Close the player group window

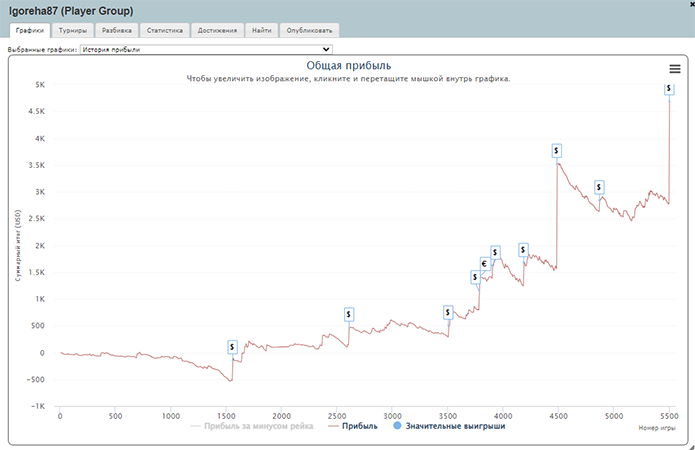click(x=692, y=2)
